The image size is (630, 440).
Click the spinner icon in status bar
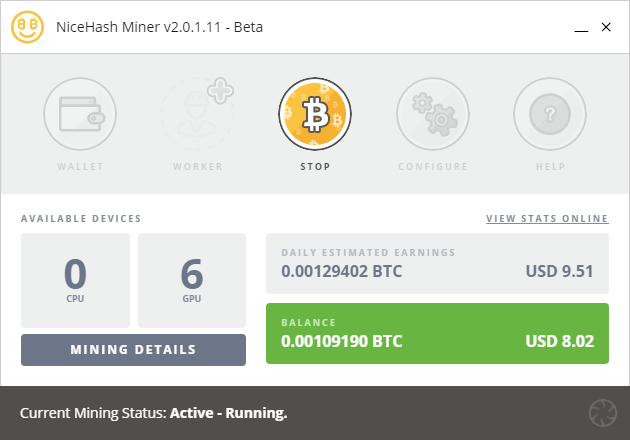click(x=603, y=413)
